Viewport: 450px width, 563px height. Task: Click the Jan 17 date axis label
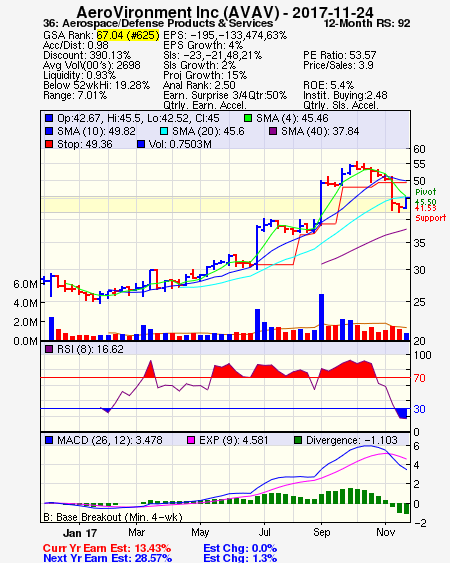point(80,533)
